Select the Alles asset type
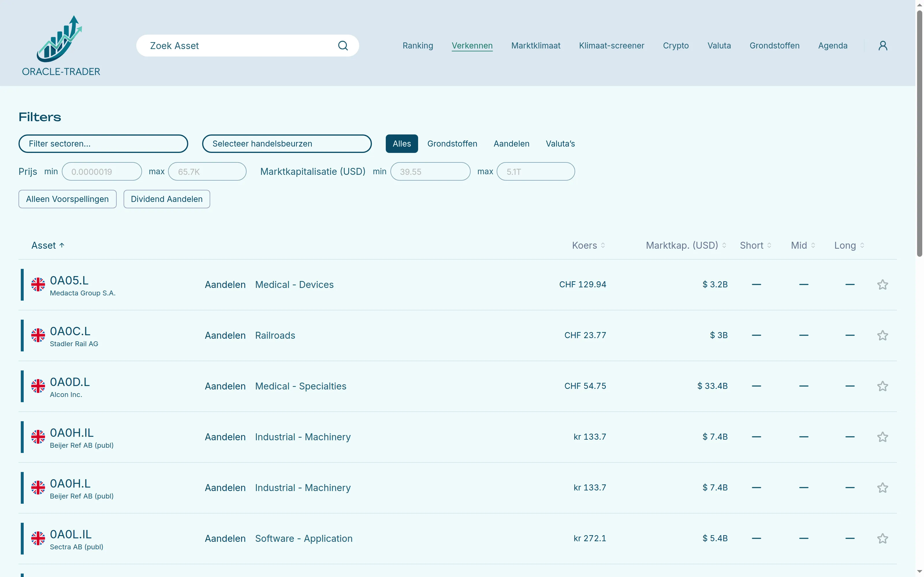Viewport: 924px width, 577px height. click(402, 144)
